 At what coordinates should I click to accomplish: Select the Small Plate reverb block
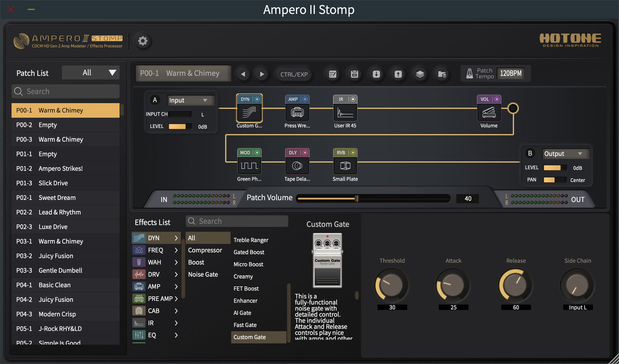click(345, 165)
